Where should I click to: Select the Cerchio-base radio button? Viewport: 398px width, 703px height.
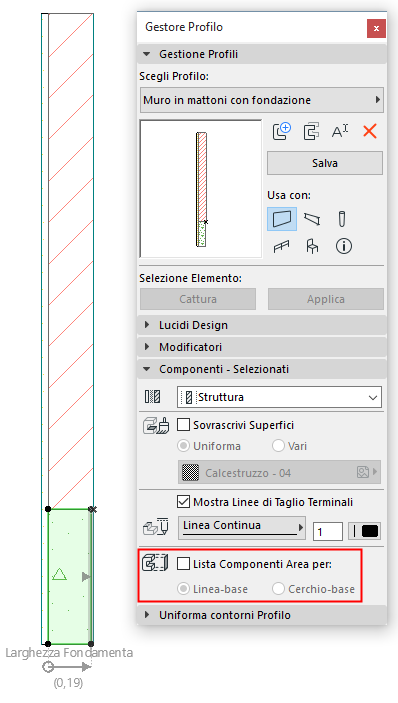pyautogui.click(x=278, y=589)
